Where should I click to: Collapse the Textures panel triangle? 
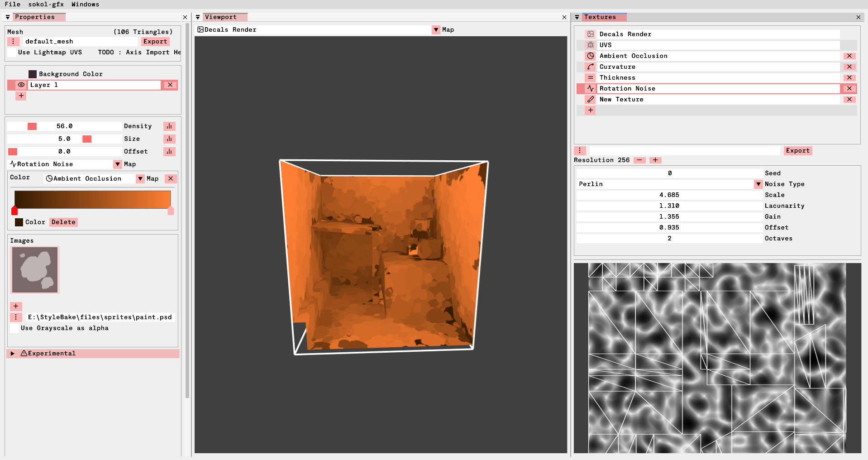point(577,17)
